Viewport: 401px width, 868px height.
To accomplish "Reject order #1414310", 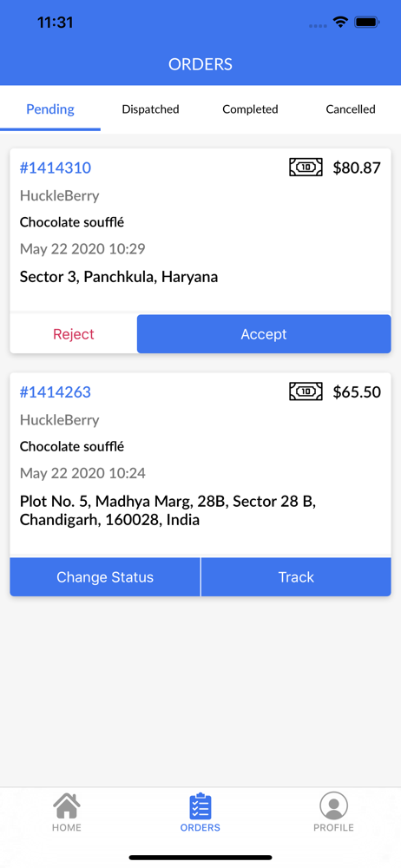I will pos(74,334).
